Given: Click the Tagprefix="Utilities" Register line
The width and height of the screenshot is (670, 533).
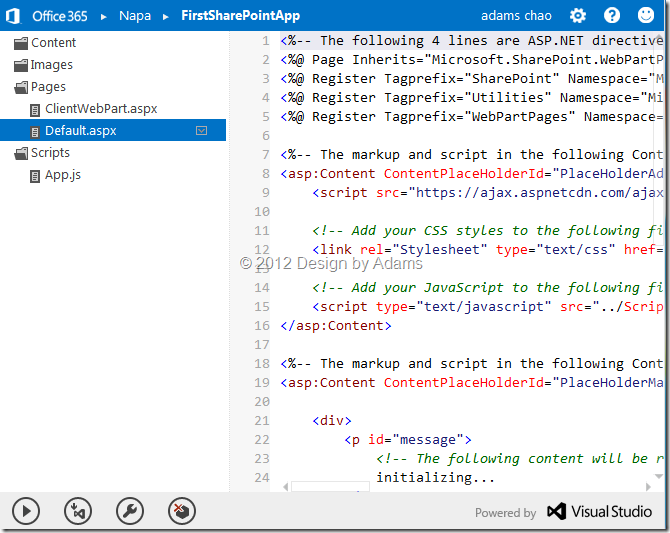Looking at the screenshot, I should [x=472, y=97].
